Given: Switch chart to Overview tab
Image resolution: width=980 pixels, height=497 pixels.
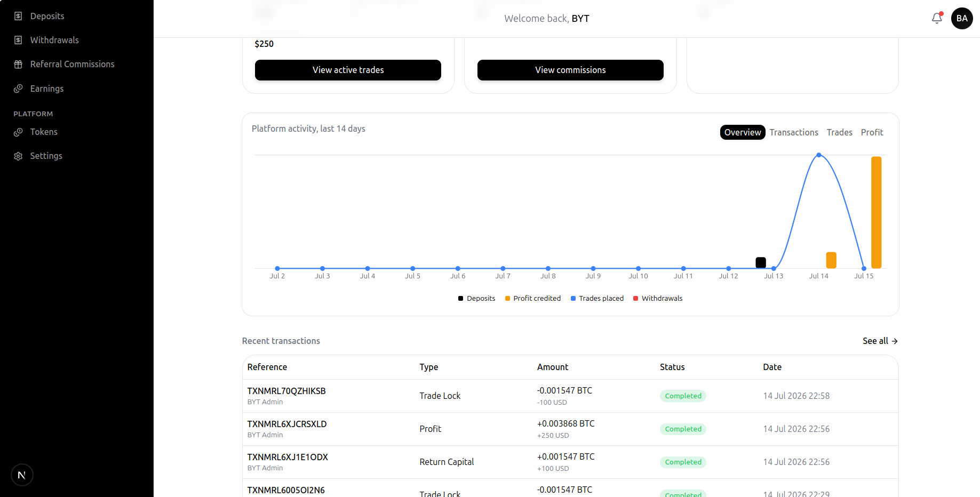Looking at the screenshot, I should pos(743,132).
